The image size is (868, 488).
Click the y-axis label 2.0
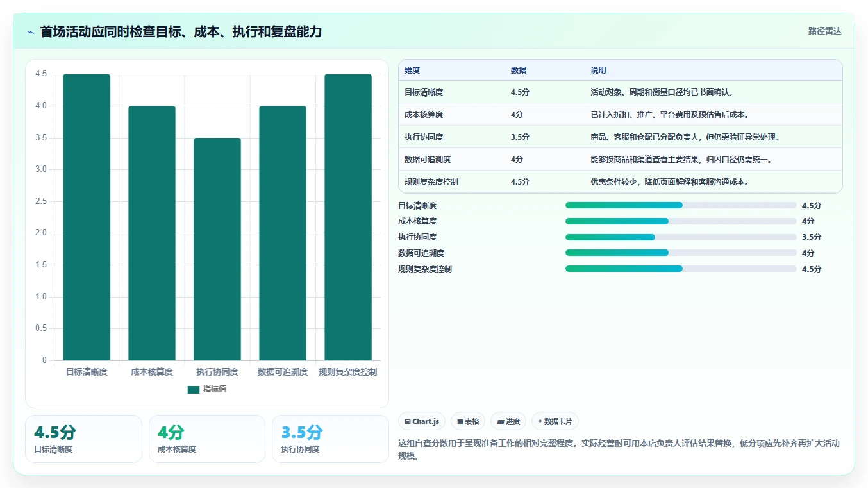pos(41,233)
